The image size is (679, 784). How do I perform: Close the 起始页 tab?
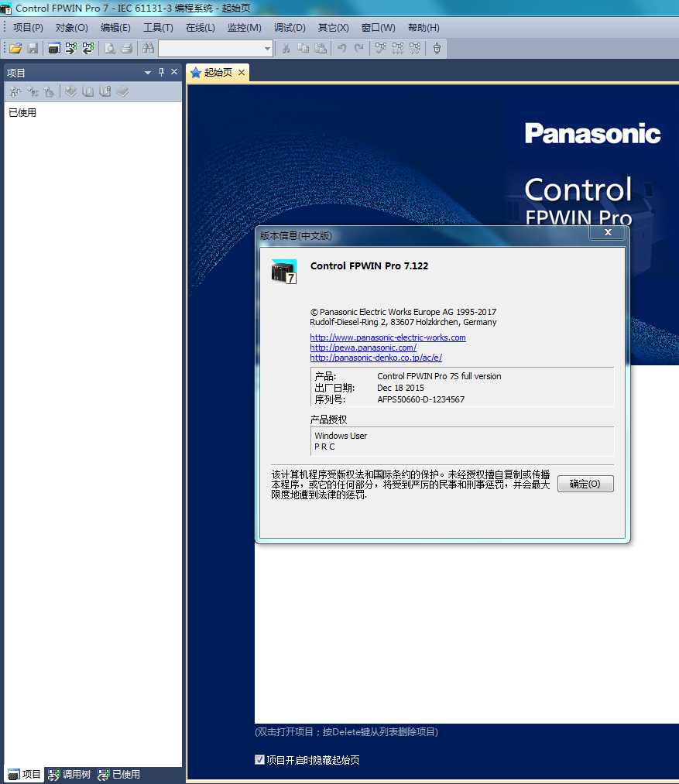pos(242,72)
